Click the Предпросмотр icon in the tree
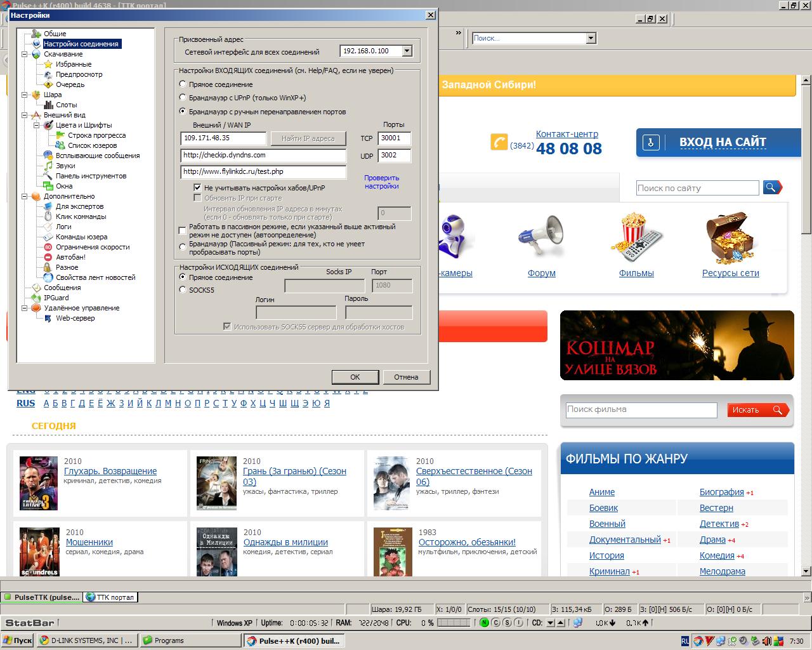 coord(48,74)
